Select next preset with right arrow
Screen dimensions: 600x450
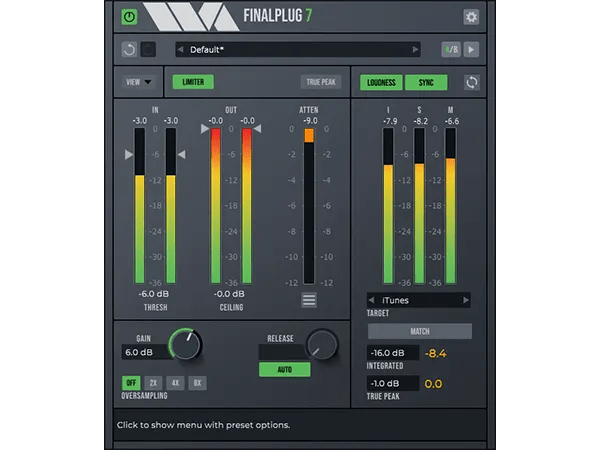point(415,49)
